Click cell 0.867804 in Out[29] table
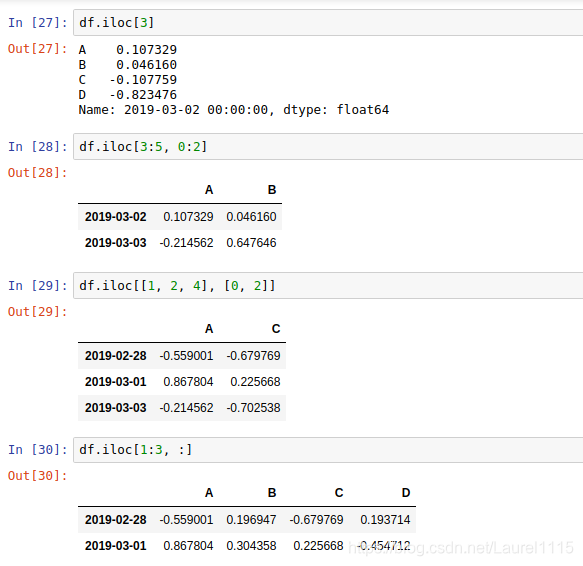The image size is (583, 566). 189,382
